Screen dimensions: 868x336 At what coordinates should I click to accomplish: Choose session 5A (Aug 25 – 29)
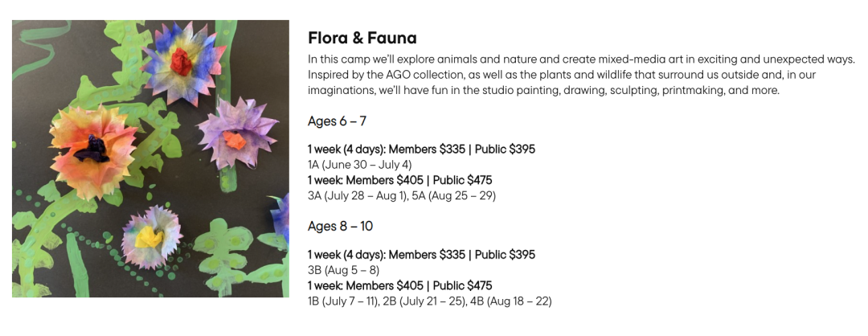454,196
